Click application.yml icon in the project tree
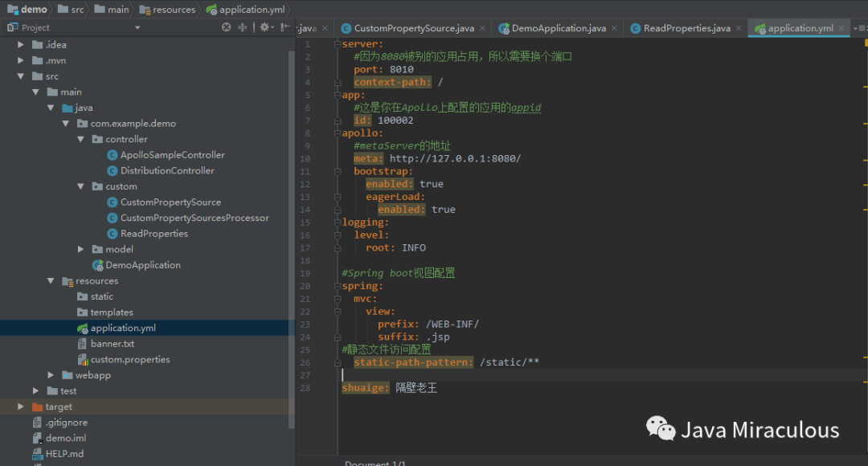The width and height of the screenshot is (868, 466). pos(83,328)
